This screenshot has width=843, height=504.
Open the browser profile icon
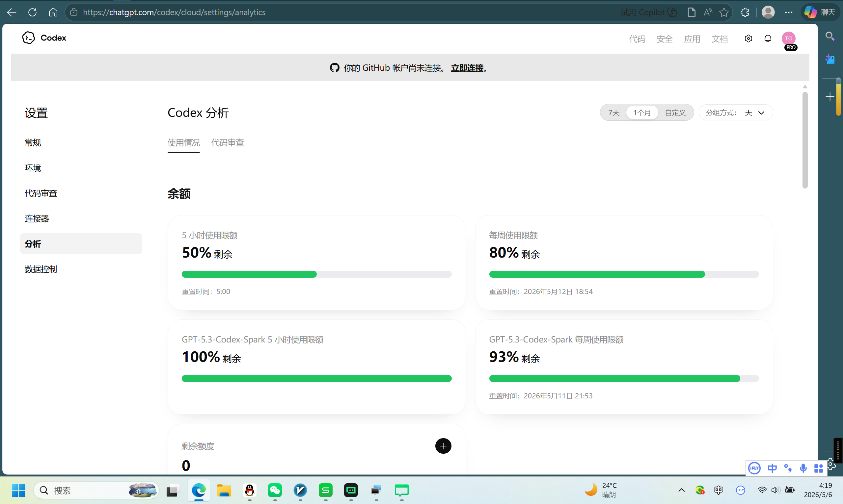point(768,13)
